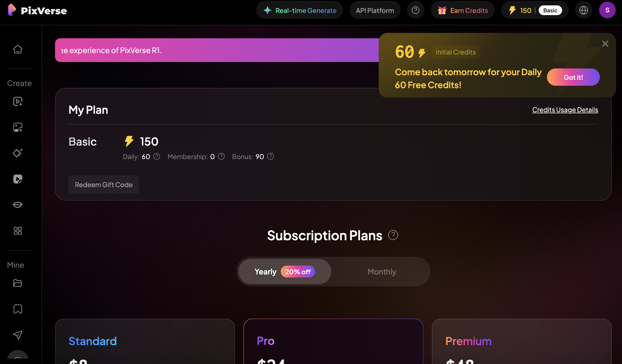Click the help question mark in header

tap(415, 10)
